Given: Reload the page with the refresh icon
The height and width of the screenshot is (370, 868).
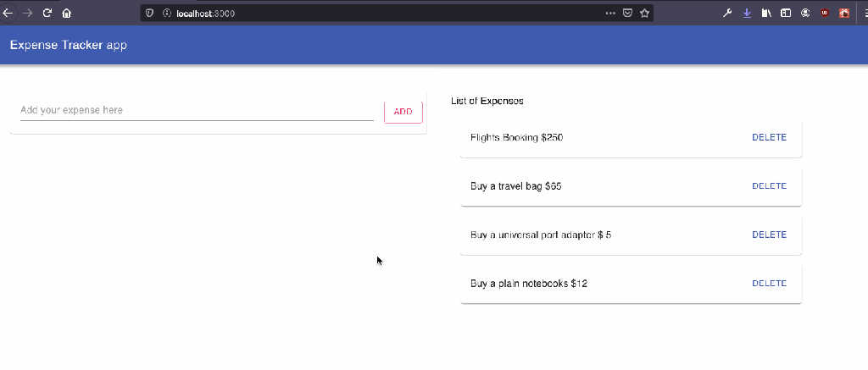Looking at the screenshot, I should (x=47, y=13).
